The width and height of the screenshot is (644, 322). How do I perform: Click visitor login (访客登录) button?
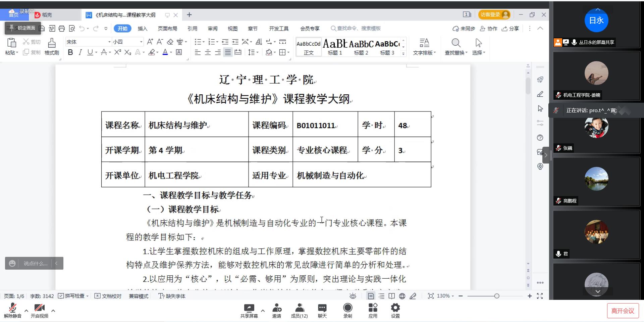(x=494, y=14)
